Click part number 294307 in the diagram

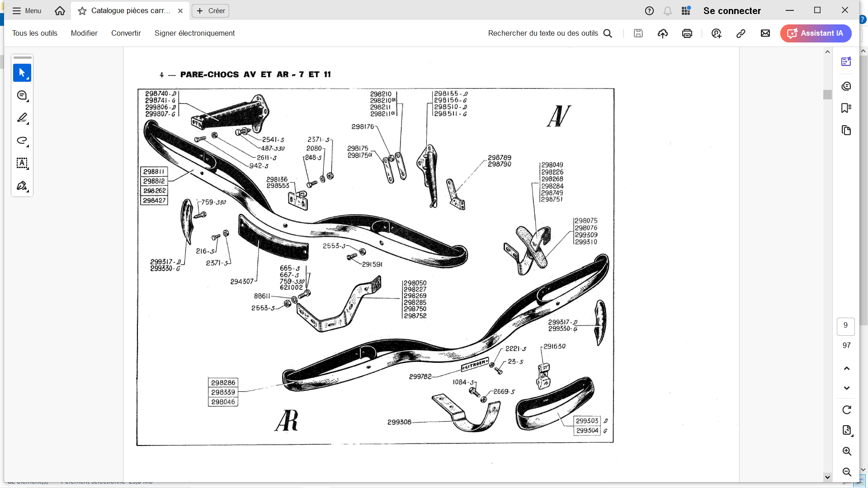[242, 282]
